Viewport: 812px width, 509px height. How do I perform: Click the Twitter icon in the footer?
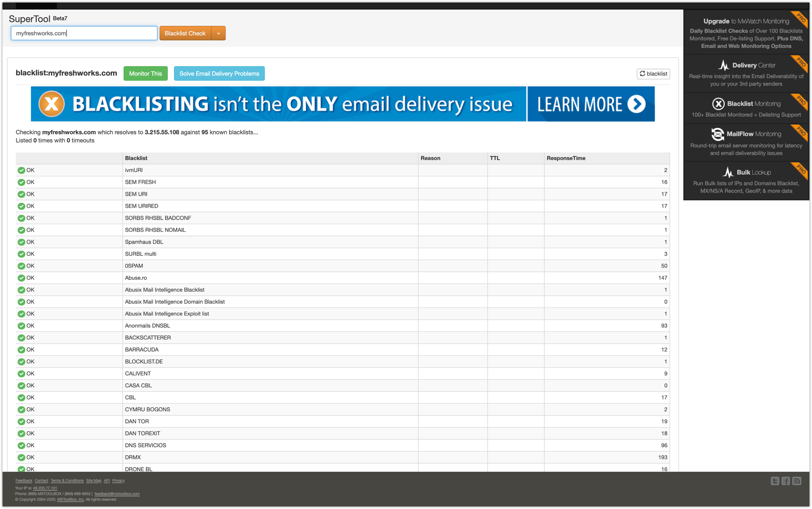tap(775, 481)
